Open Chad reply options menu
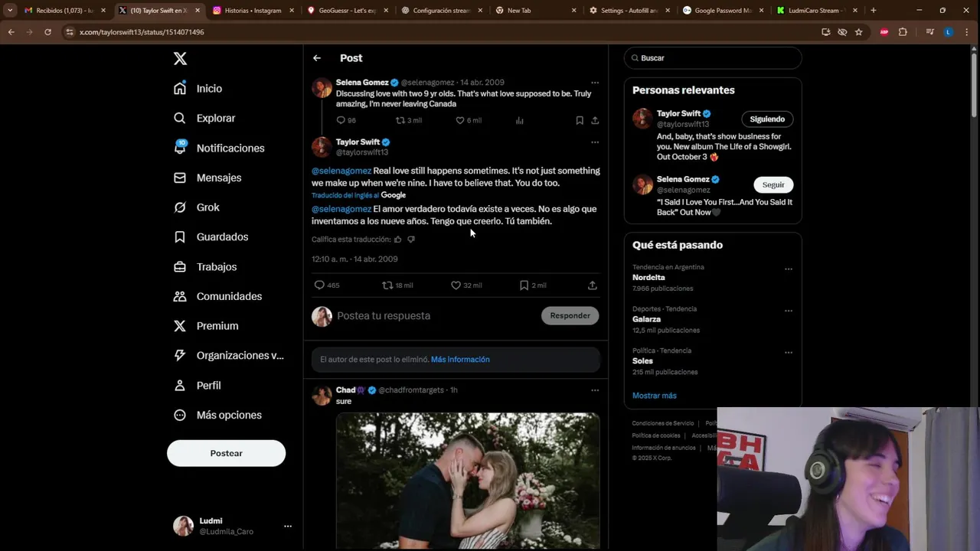This screenshot has width=980, height=551. pyautogui.click(x=595, y=390)
